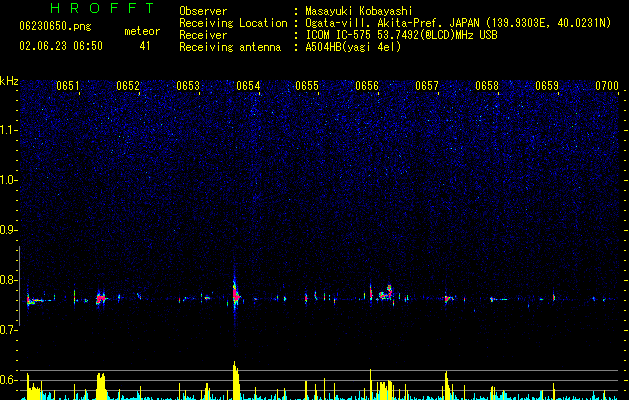Click the tallest yellow amplitude peak near 0654
Screen dimensions: 629x400
(x=236, y=380)
